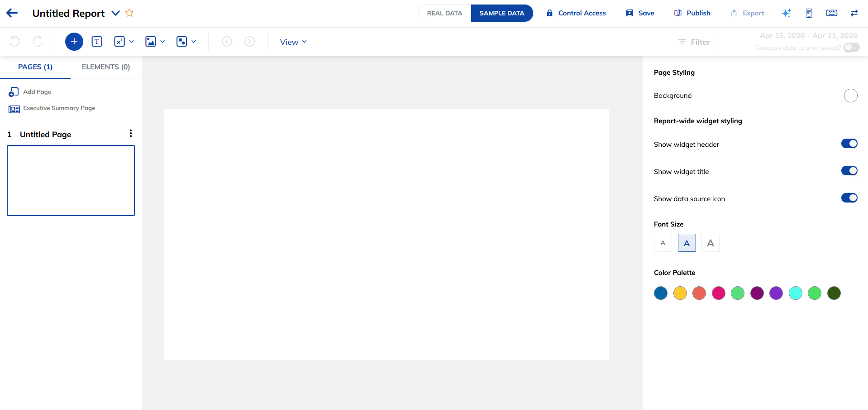This screenshot has width=868, height=410.
Task: Choose the coral red palette color
Action: (x=699, y=293)
